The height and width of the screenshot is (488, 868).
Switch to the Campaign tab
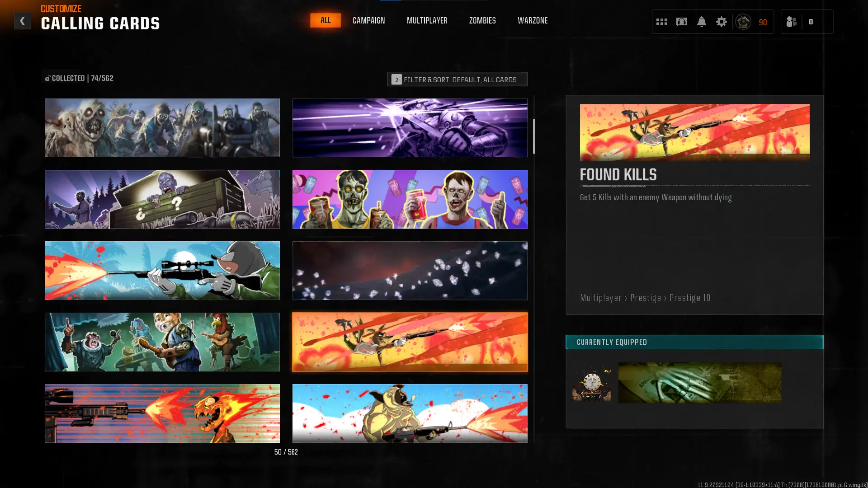[368, 20]
